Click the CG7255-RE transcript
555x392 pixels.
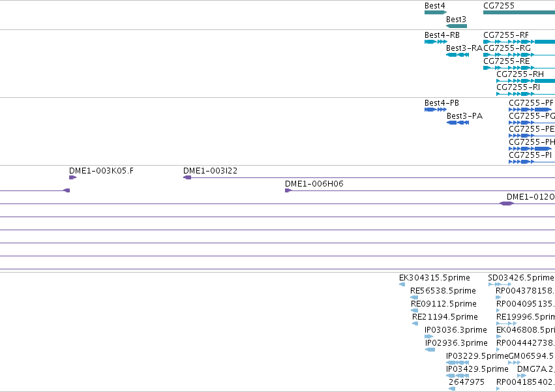tap(519, 68)
